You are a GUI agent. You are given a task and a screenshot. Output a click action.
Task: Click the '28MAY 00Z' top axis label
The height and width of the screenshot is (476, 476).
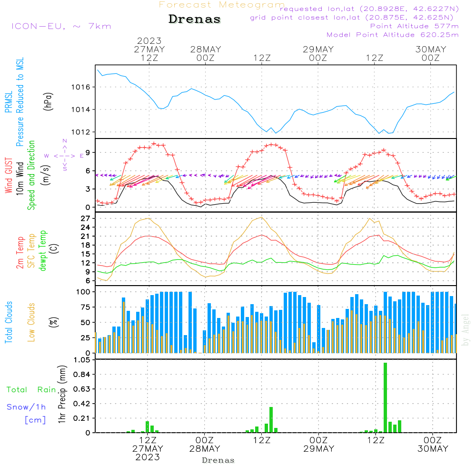pos(206,54)
